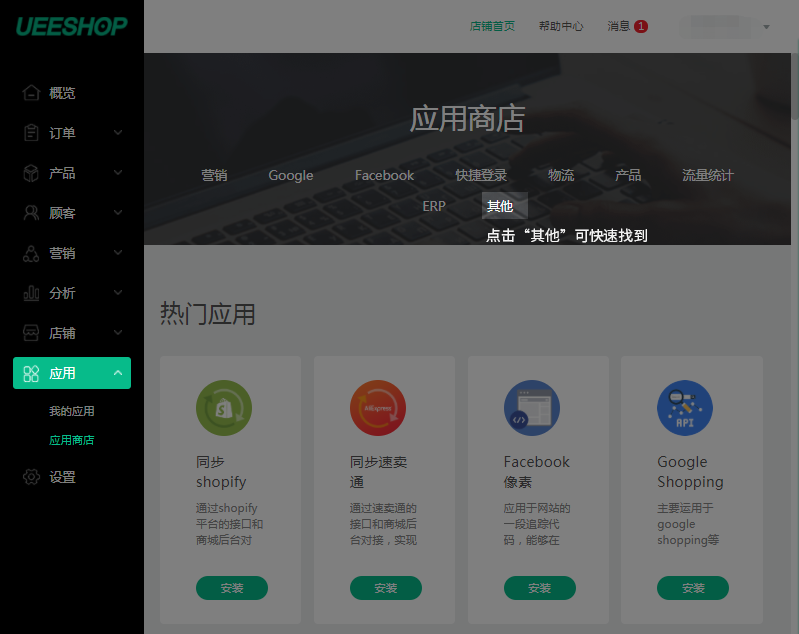Click the 同步速卖通 title text
Viewport: 799px width, 634px height.
pos(379,472)
